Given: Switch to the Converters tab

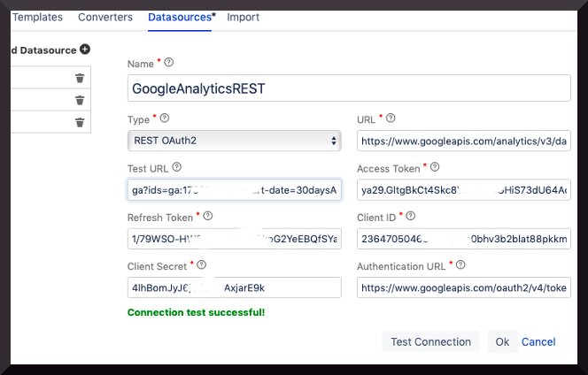Looking at the screenshot, I should tap(105, 17).
